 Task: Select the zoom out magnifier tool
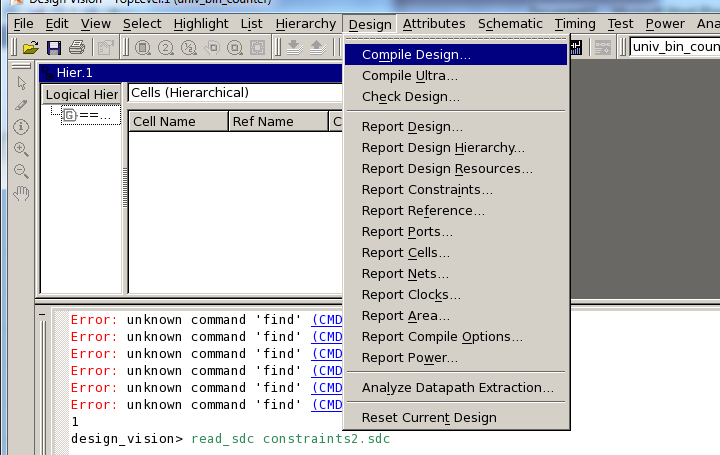[21, 171]
